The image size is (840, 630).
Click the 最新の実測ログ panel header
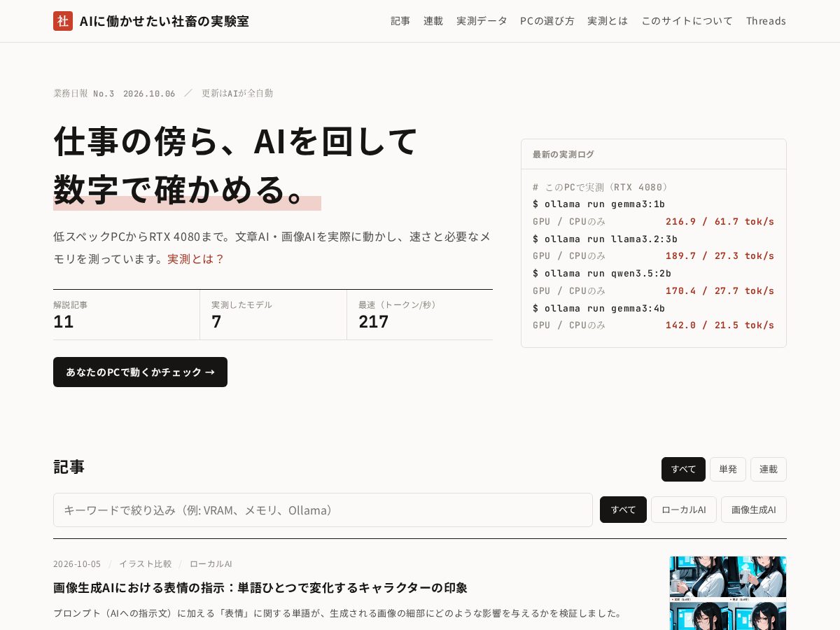pyautogui.click(x=654, y=154)
